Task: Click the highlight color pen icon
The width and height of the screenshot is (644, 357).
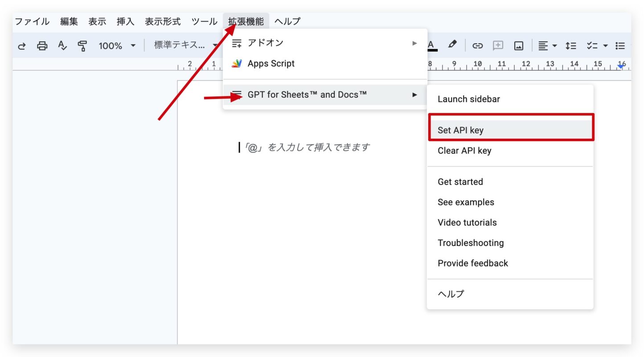Action: [x=452, y=45]
